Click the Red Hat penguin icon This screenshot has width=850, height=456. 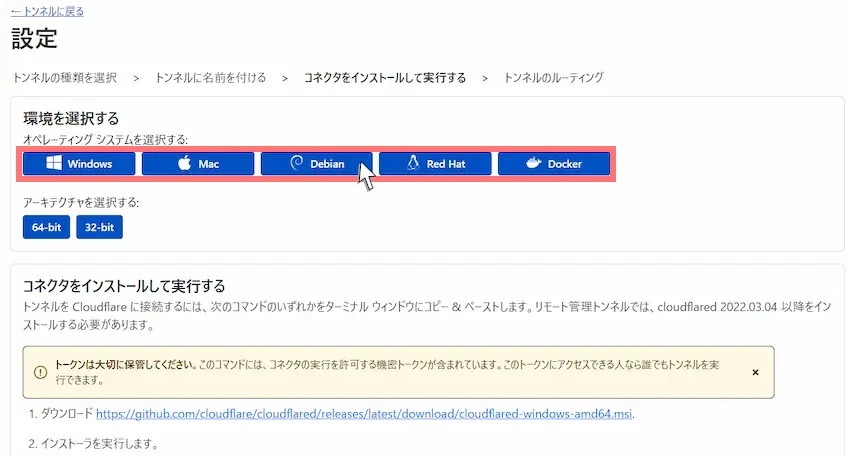point(413,163)
